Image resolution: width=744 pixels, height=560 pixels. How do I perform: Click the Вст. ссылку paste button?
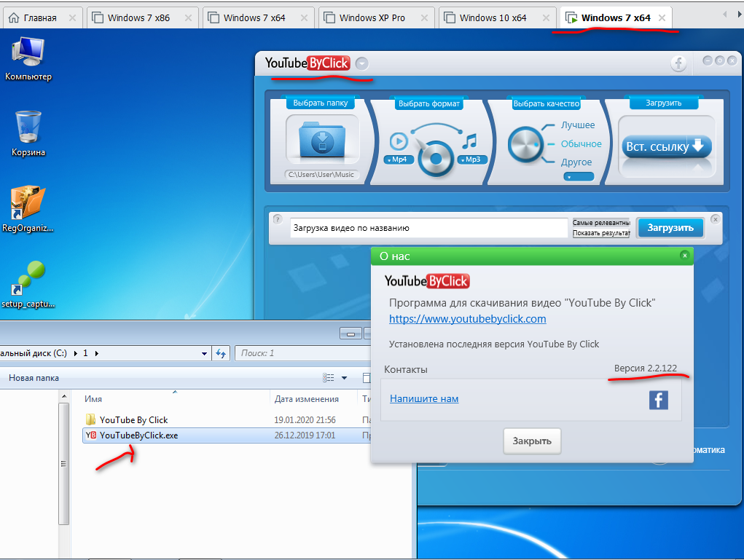[x=666, y=146]
